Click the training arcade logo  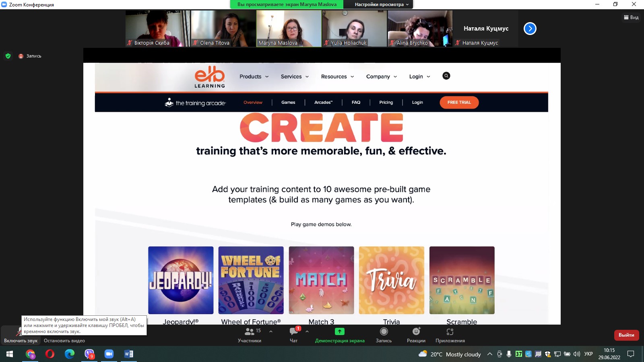[x=196, y=103]
